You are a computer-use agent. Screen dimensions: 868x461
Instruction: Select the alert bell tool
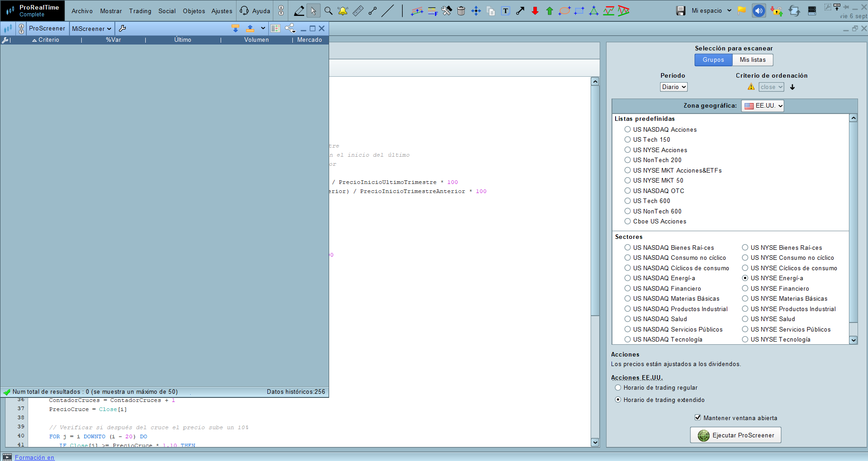coord(343,11)
